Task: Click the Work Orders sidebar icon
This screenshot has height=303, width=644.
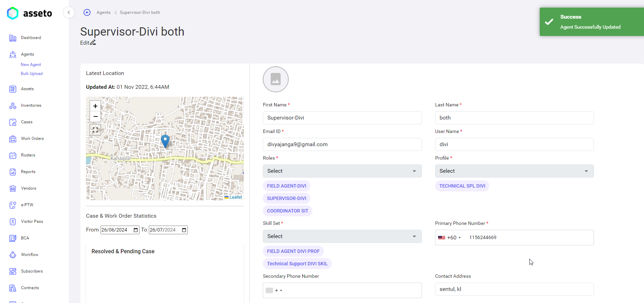Action: coord(13,139)
